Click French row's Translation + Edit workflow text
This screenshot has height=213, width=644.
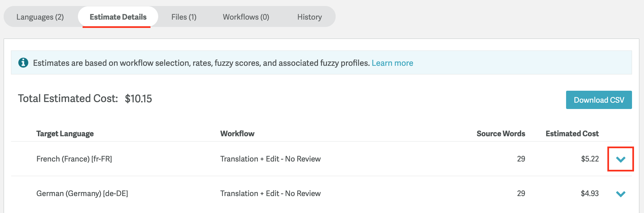pyautogui.click(x=270, y=159)
